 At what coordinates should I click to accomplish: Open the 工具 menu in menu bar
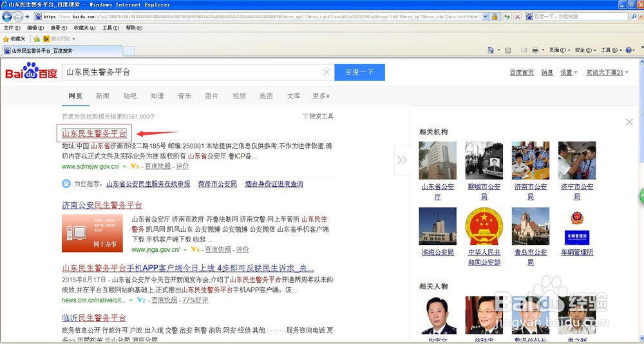point(111,28)
